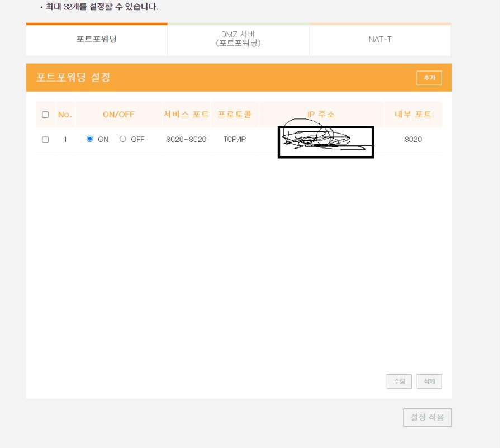Switch to the DMZ 서버 tab

[238, 40]
